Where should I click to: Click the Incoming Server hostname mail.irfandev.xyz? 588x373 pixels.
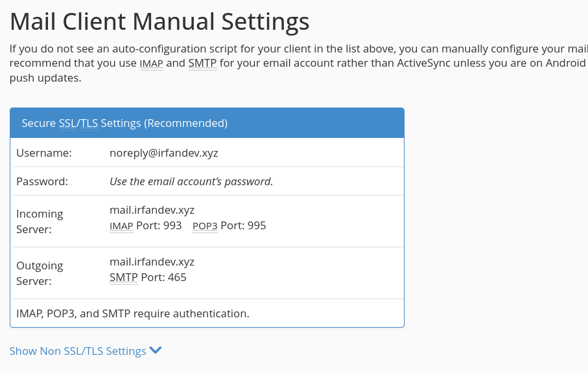152,210
